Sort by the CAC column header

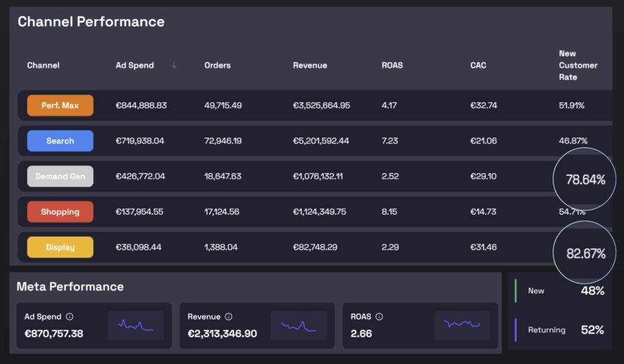[x=478, y=65]
